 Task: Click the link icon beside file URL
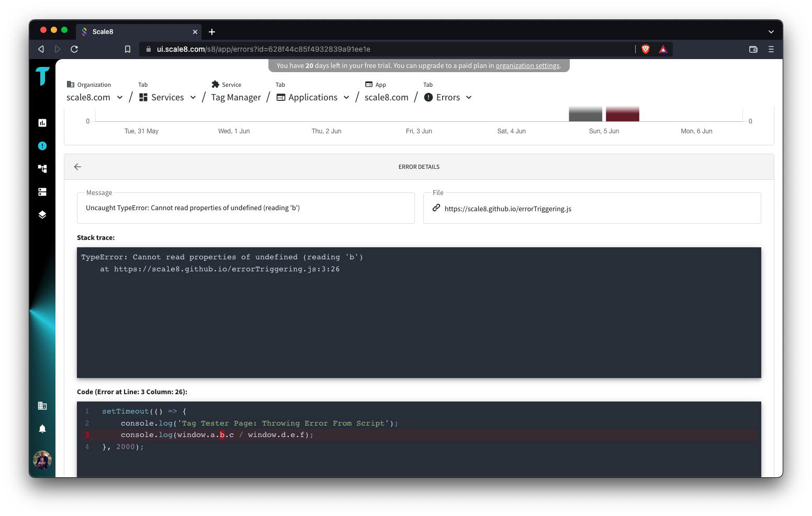tap(436, 208)
